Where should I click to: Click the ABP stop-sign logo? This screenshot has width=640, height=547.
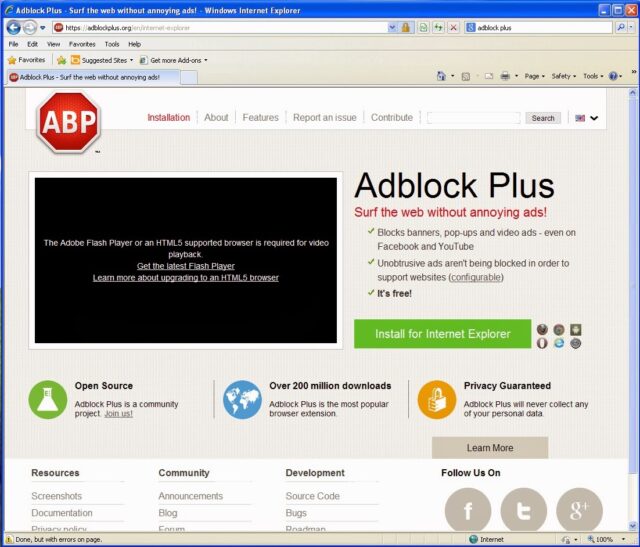pyautogui.click(x=68, y=122)
